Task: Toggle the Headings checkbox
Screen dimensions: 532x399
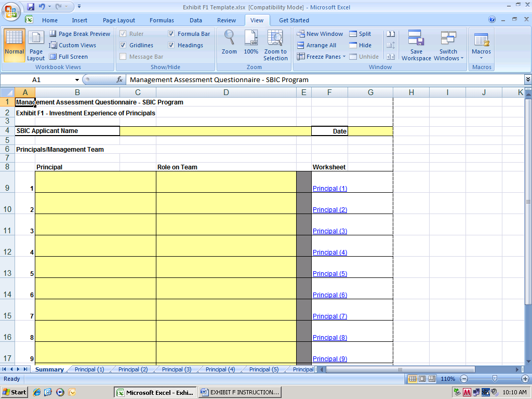Action: click(x=171, y=45)
